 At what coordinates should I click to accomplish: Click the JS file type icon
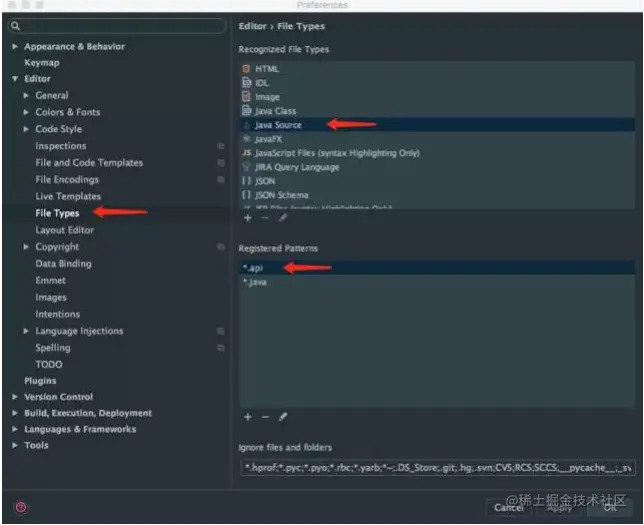(x=246, y=153)
